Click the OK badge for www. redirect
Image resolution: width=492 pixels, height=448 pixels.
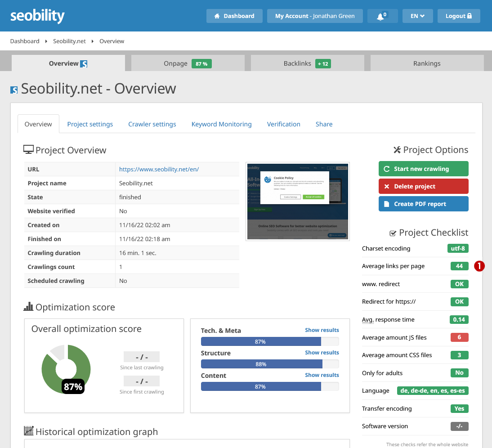point(459,284)
